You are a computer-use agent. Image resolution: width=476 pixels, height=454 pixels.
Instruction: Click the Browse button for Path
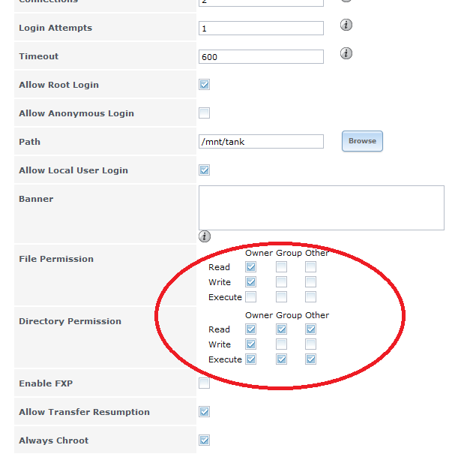pyautogui.click(x=362, y=141)
